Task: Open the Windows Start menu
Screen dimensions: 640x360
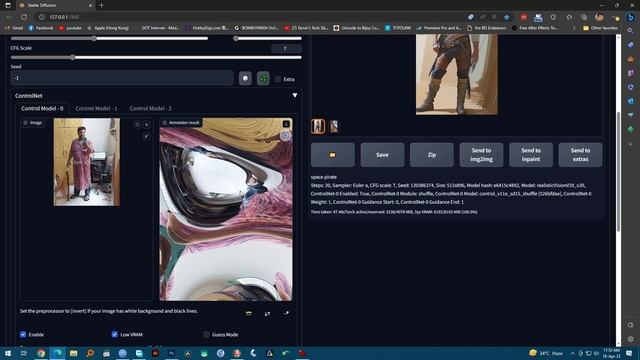Action: [x=7, y=353]
